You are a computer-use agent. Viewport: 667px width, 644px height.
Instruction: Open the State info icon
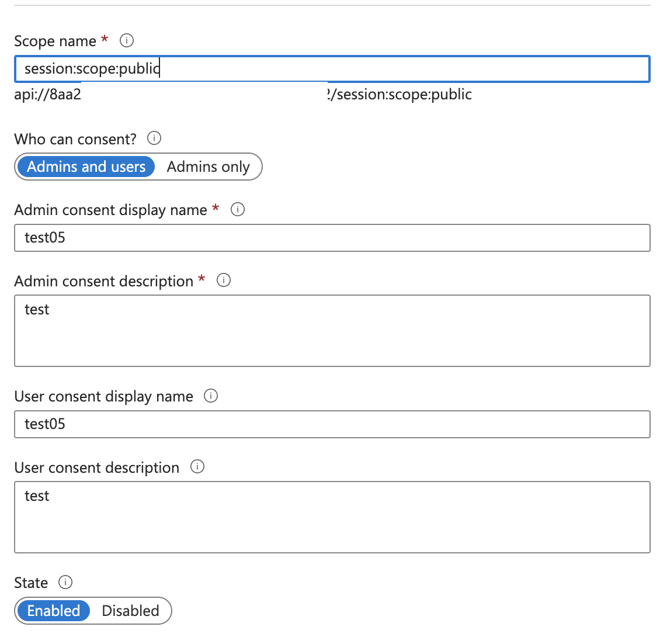[65, 582]
